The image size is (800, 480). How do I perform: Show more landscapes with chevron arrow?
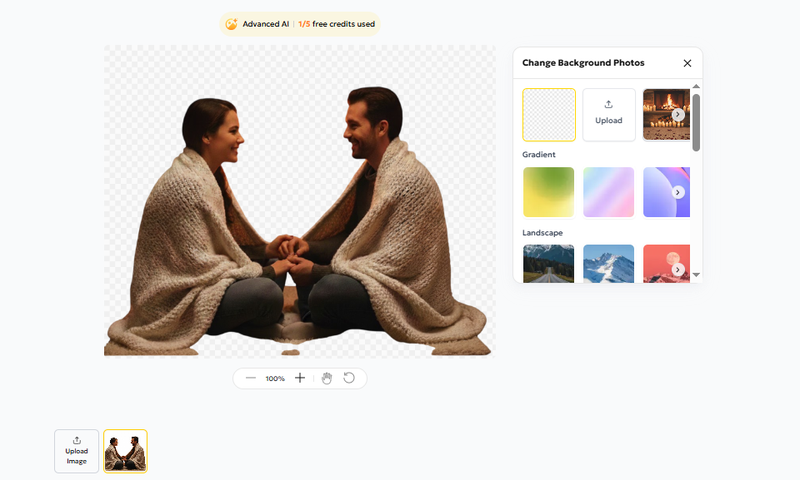678,269
